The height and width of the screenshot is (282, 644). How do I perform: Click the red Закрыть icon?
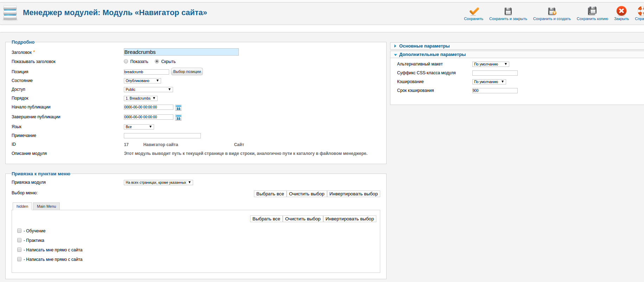click(x=621, y=11)
